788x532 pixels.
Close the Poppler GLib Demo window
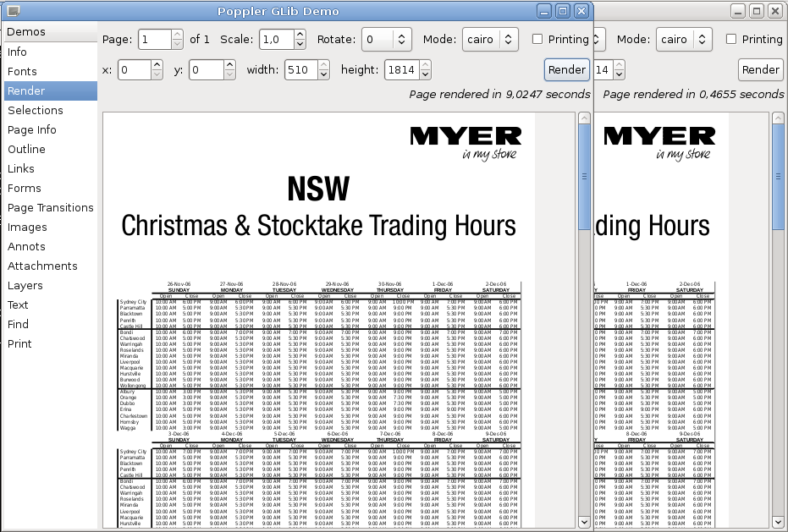581,11
